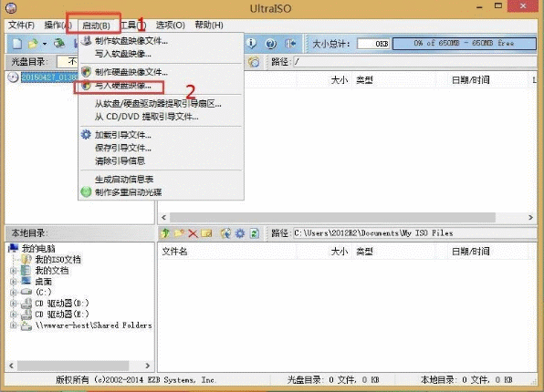
Task: Expand the (C:) drive node
Action: tap(14, 293)
